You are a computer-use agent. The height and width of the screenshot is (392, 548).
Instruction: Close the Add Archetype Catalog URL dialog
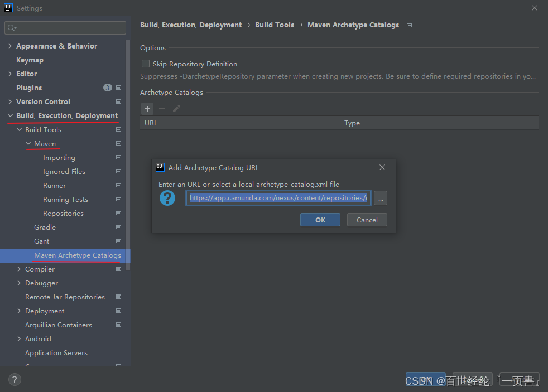pos(382,167)
